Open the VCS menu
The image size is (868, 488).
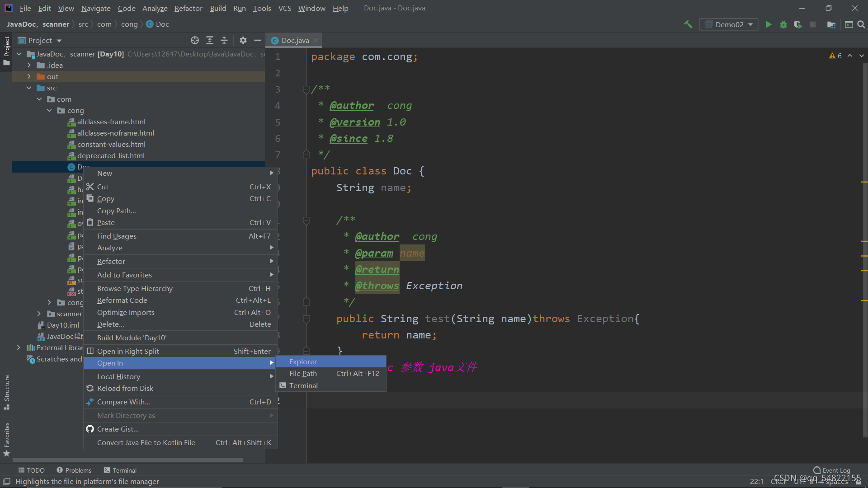click(285, 8)
